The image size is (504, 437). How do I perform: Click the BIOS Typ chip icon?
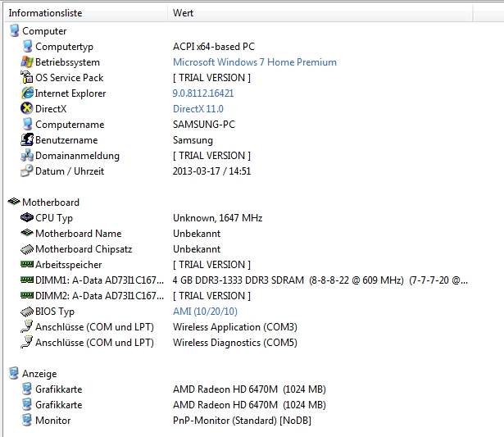coord(27,311)
